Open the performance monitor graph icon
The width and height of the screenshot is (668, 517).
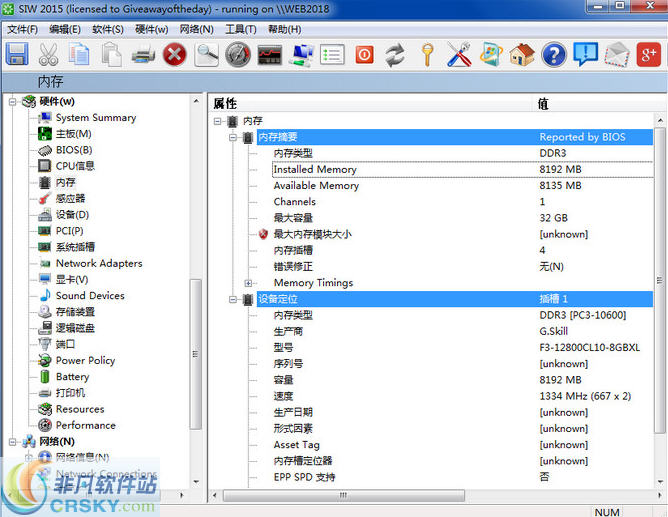269,55
